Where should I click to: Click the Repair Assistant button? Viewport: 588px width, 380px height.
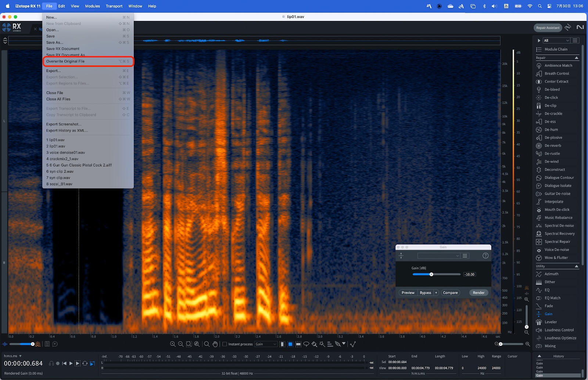click(x=548, y=28)
